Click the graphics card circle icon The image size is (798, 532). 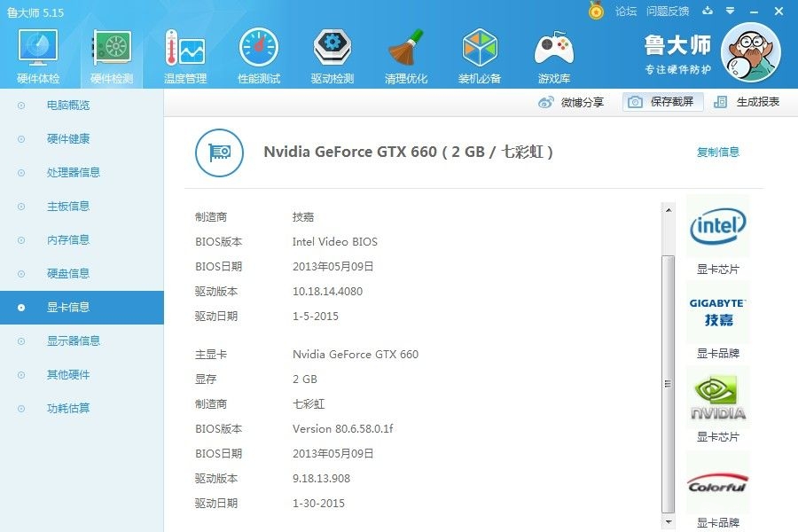tap(219, 153)
